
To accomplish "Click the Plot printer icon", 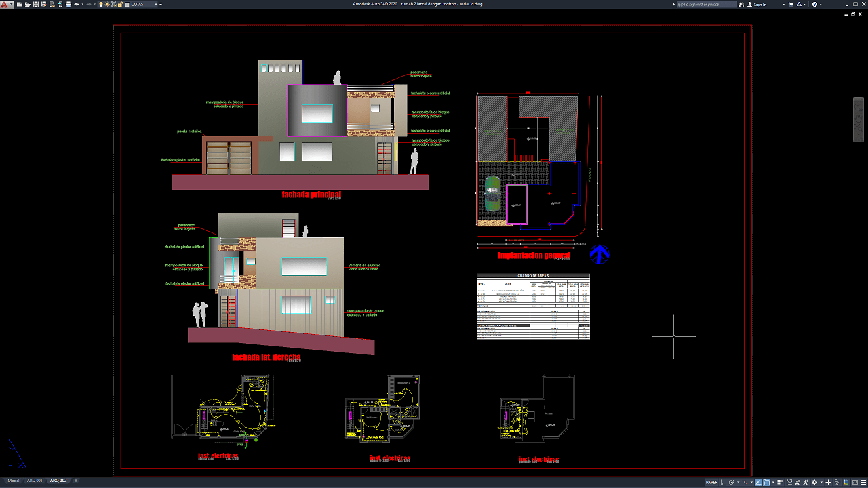I will point(68,4).
